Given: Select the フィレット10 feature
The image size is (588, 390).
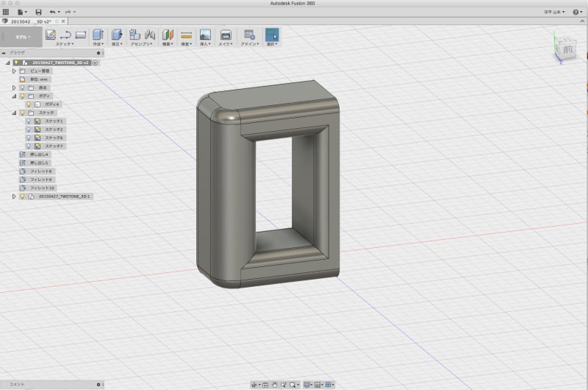Looking at the screenshot, I should [x=42, y=188].
